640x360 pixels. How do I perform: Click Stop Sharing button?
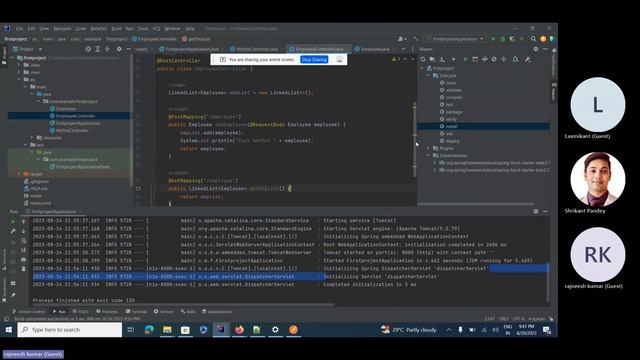(314, 60)
